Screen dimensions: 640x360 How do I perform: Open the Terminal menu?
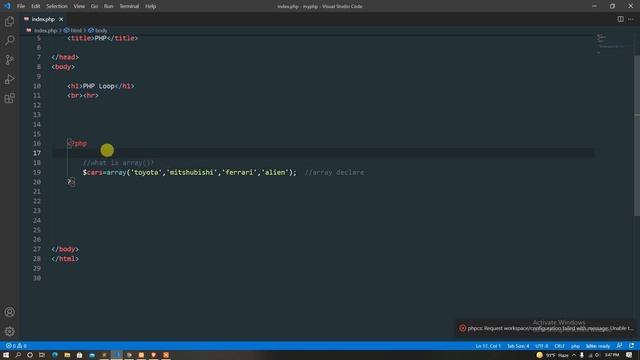coord(129,6)
